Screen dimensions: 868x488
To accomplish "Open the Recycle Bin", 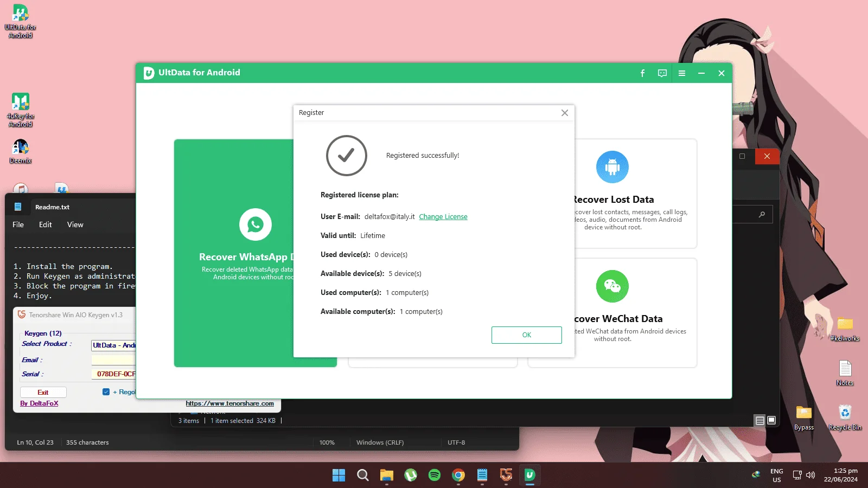I will pos(845,418).
